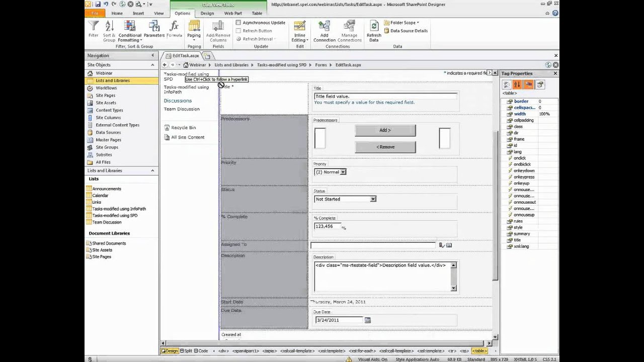Click Add Connection in ribbon
The image size is (644, 362).
[x=324, y=30]
